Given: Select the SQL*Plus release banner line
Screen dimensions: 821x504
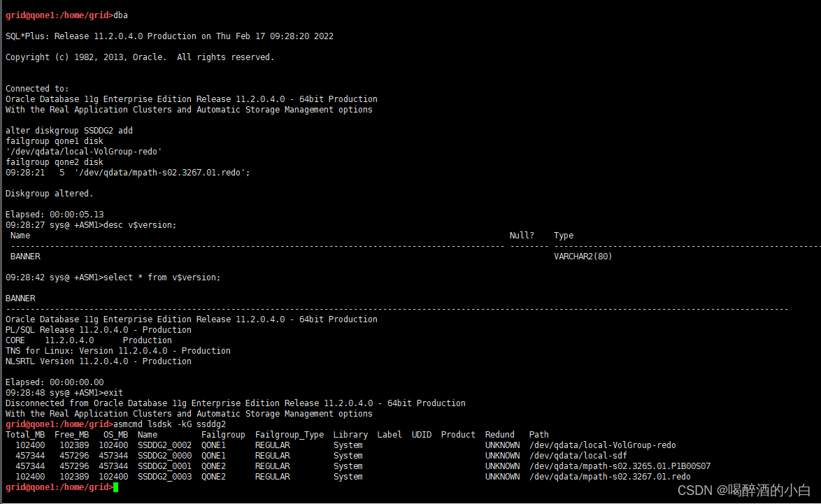Looking at the screenshot, I should click(x=169, y=36).
